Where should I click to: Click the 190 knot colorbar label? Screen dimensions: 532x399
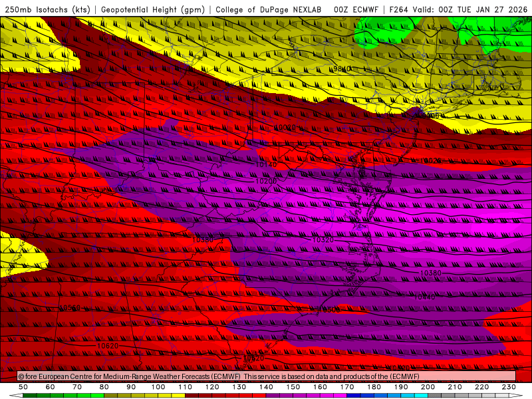pos(401,387)
